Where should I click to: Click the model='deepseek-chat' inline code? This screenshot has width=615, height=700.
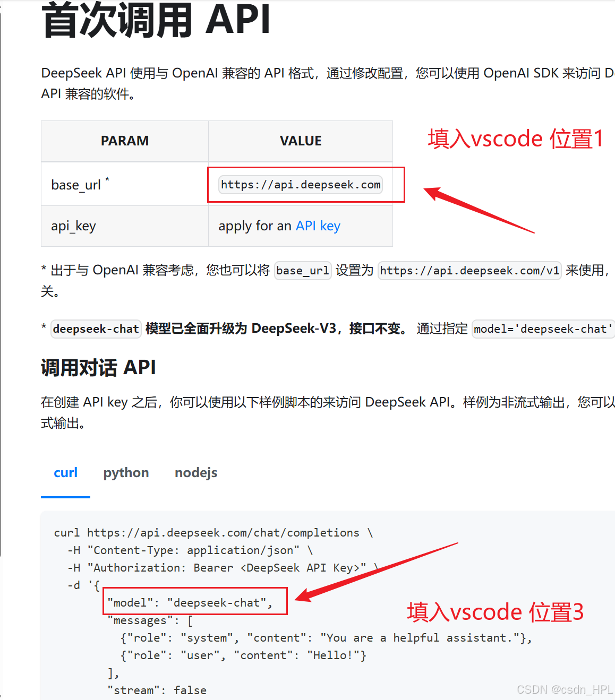tap(543, 329)
